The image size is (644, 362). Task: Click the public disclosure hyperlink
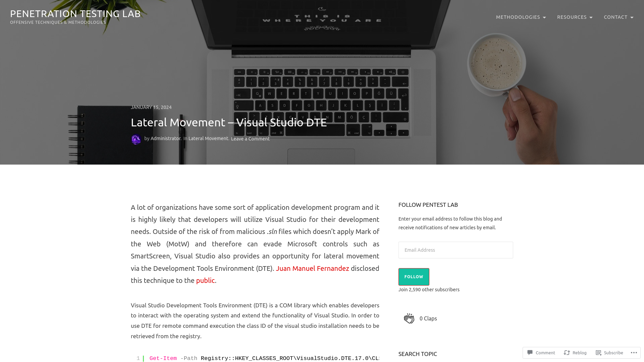[205, 281]
